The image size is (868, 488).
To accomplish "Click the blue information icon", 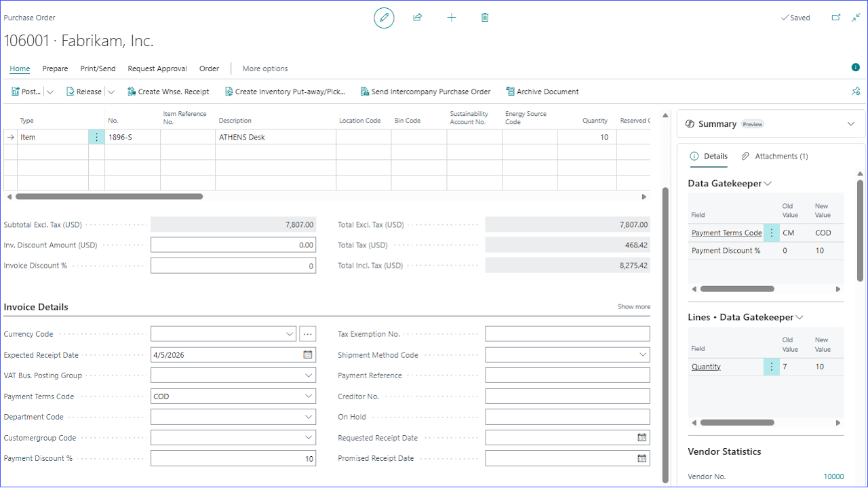I will point(856,68).
